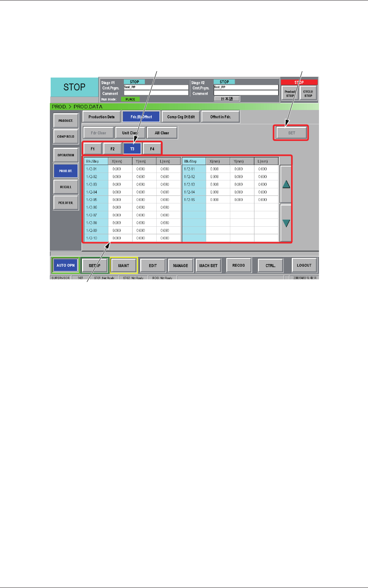Select the PROD.DT. side menu
The image size is (368, 588).
(x=66, y=171)
